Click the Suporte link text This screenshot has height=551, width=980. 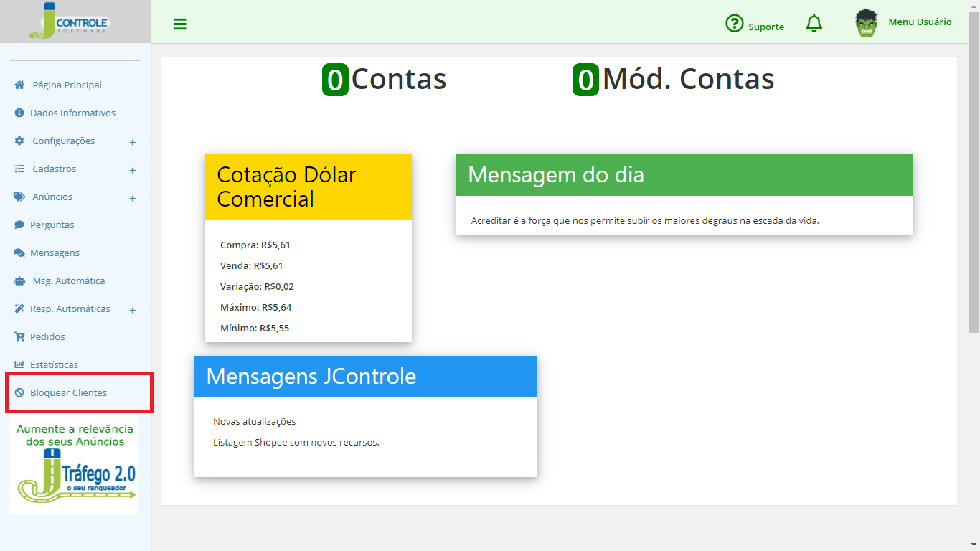[766, 27]
